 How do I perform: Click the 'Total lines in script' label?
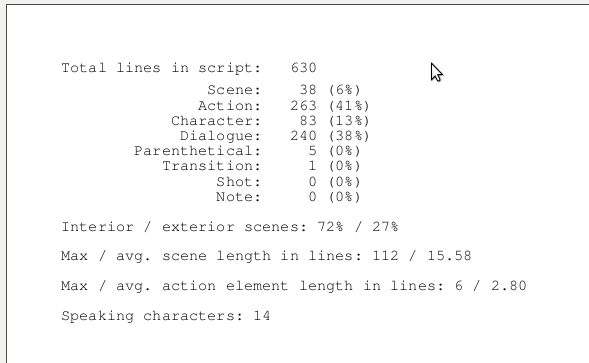pos(161,68)
